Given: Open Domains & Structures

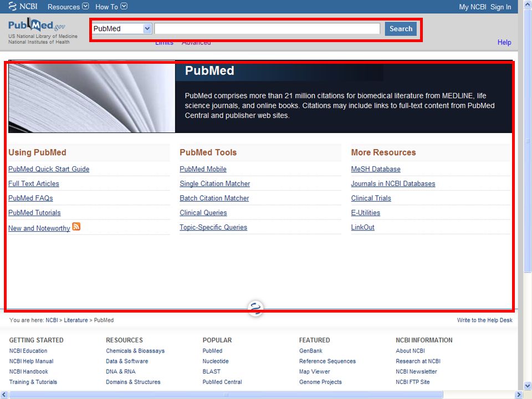Looking at the screenshot, I should pos(133,382).
